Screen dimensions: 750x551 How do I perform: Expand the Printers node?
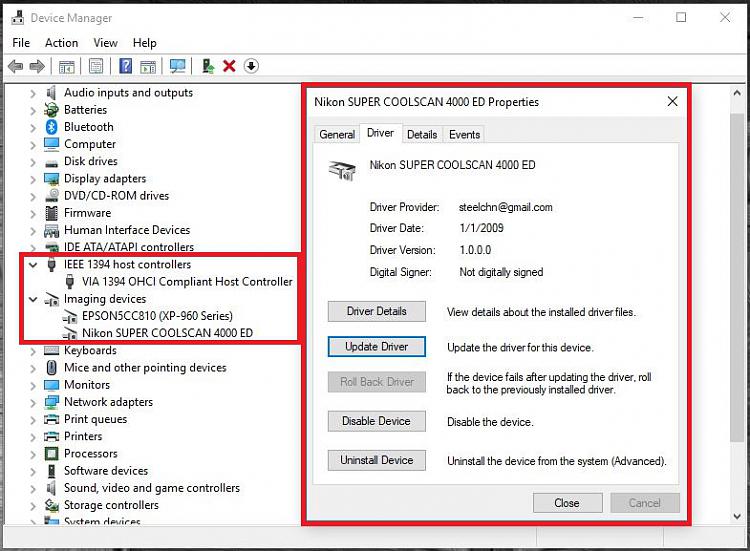tap(33, 437)
